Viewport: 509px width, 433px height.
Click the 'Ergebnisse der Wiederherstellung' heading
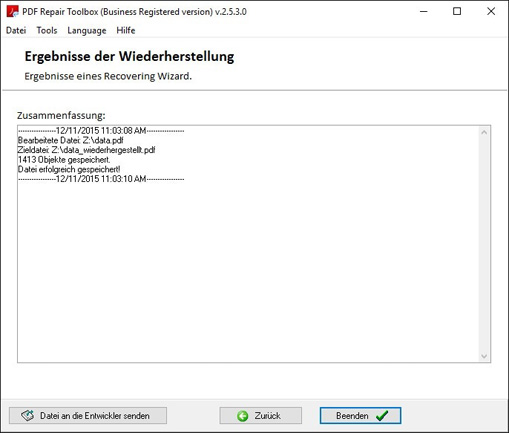(129, 56)
